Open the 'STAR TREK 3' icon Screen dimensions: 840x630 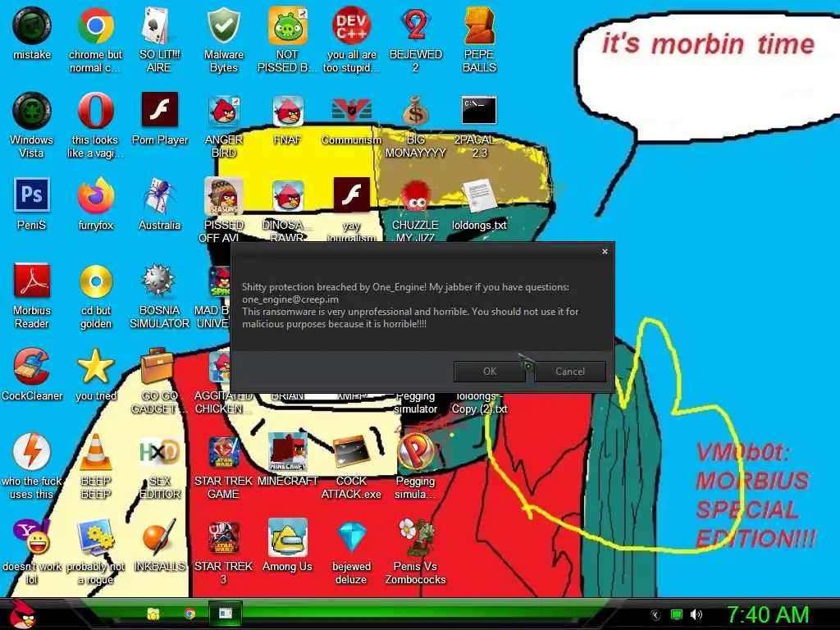tap(223, 536)
